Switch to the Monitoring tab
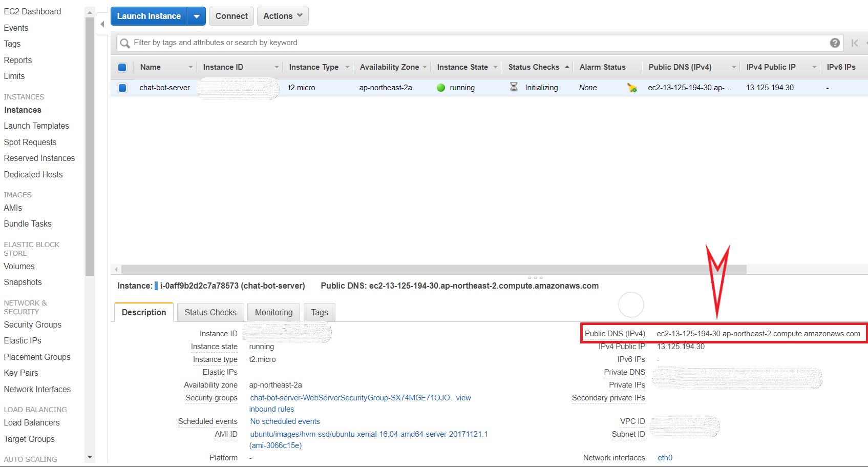 273,312
